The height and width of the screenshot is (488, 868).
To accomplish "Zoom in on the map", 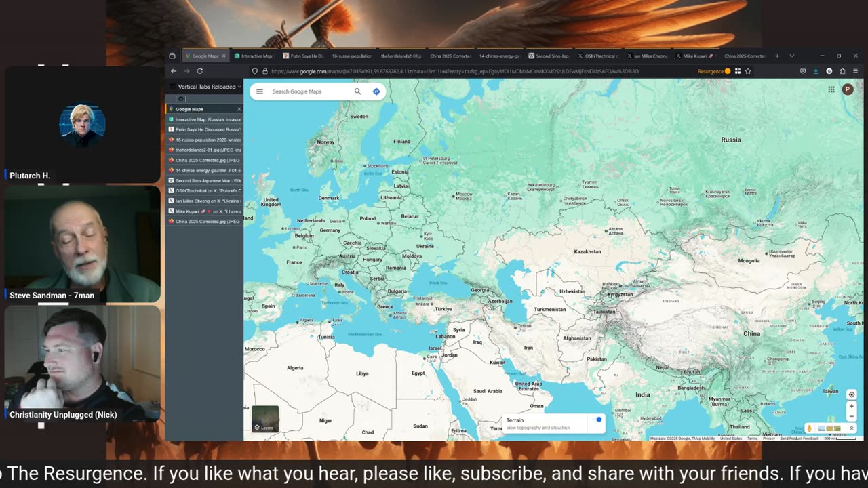I will point(852,406).
